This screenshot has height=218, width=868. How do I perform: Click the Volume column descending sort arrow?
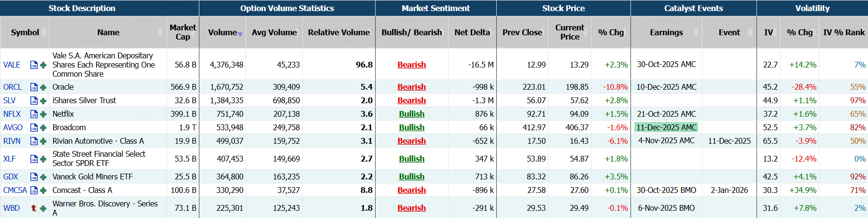coord(240,34)
